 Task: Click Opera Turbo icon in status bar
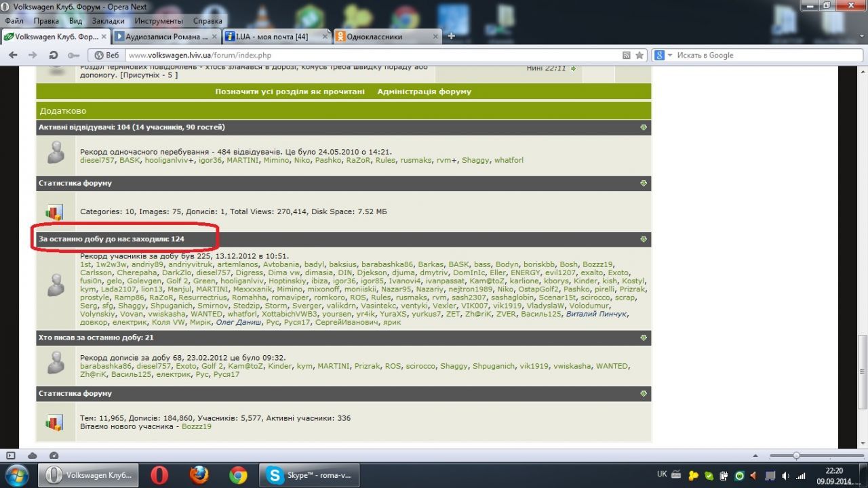click(54, 455)
